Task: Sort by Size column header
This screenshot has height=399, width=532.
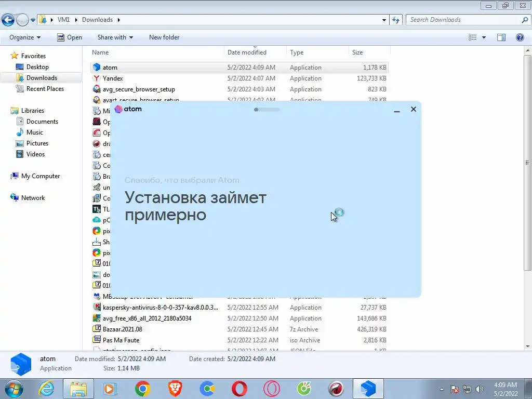Action: 357,52
